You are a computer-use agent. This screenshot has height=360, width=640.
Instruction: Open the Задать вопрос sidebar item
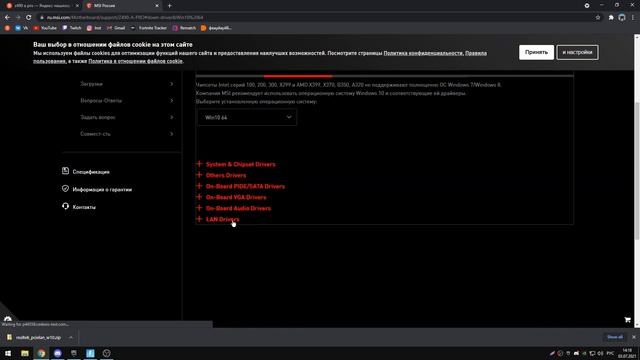pos(127,117)
